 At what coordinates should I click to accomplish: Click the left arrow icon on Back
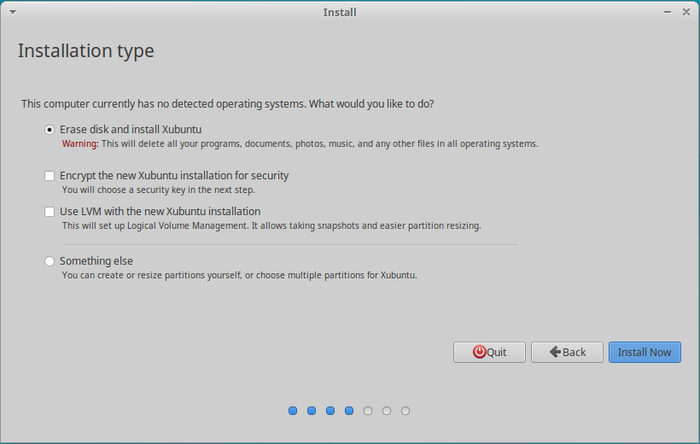(555, 352)
